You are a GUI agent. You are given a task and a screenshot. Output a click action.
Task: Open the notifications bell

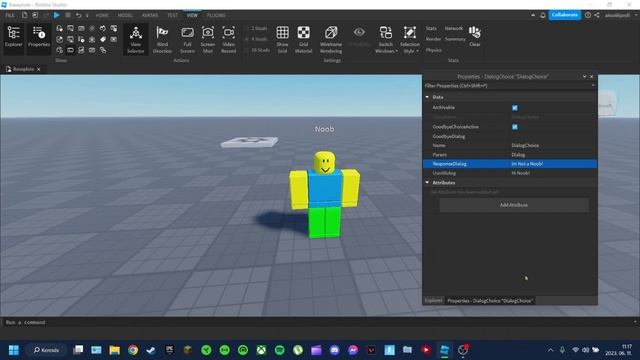[543, 15]
